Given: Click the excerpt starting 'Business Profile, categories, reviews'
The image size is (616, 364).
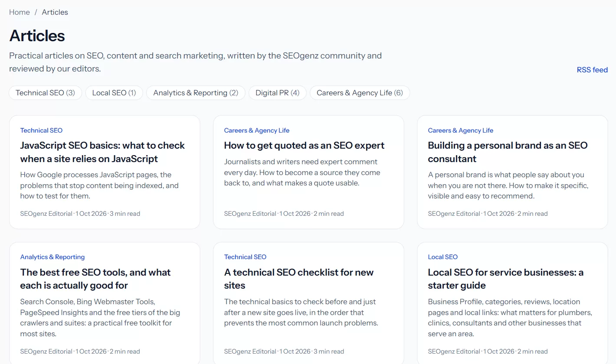Looking at the screenshot, I should [x=510, y=318].
